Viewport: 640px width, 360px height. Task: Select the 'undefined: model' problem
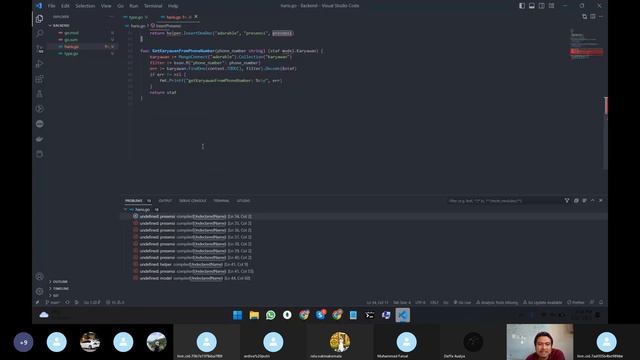363,278
